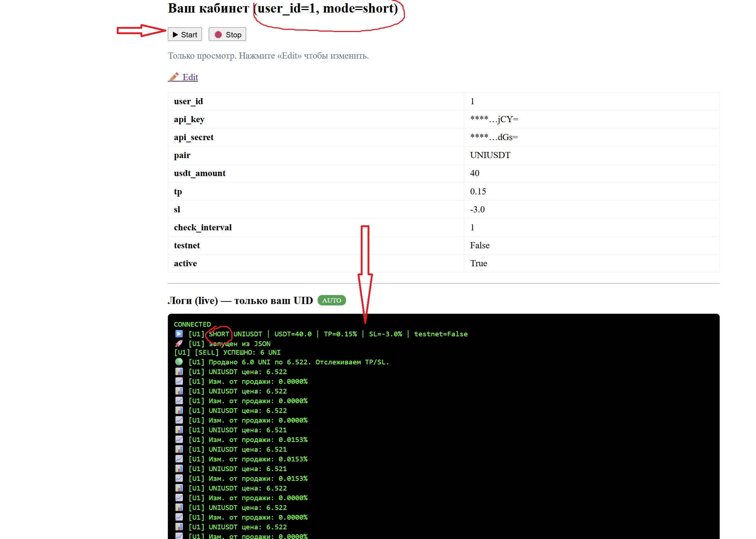Click bar chart icon directly below green circle
The height and width of the screenshot is (539, 756).
pyautogui.click(x=179, y=372)
